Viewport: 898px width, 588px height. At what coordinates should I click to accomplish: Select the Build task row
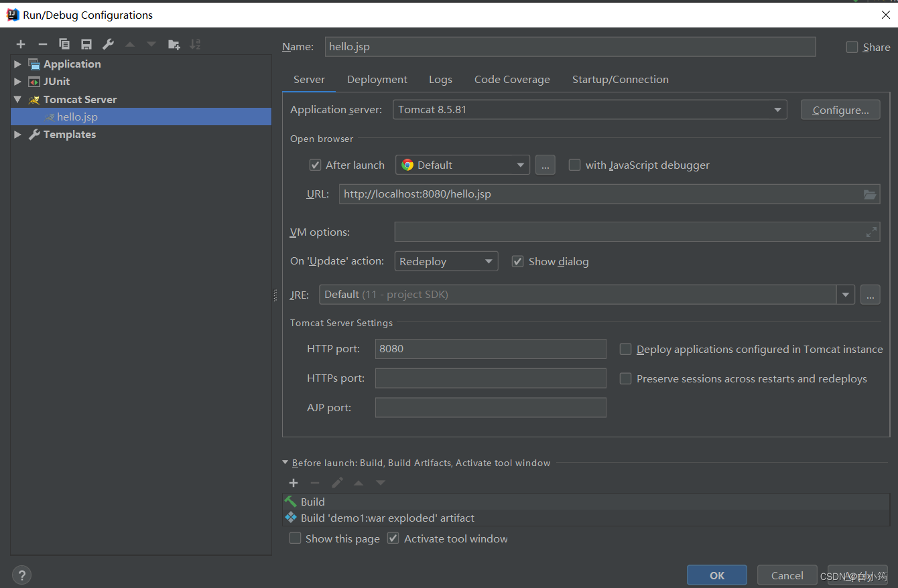click(x=586, y=502)
